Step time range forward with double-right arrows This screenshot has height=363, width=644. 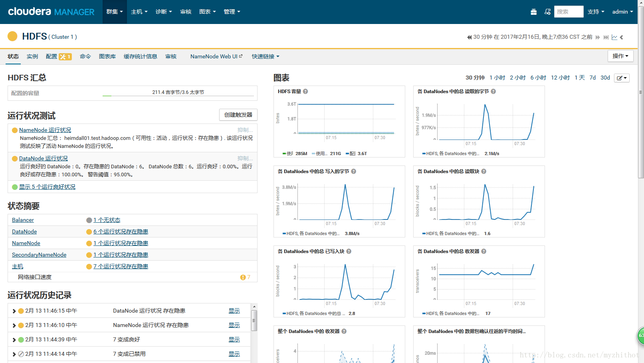pos(598,37)
